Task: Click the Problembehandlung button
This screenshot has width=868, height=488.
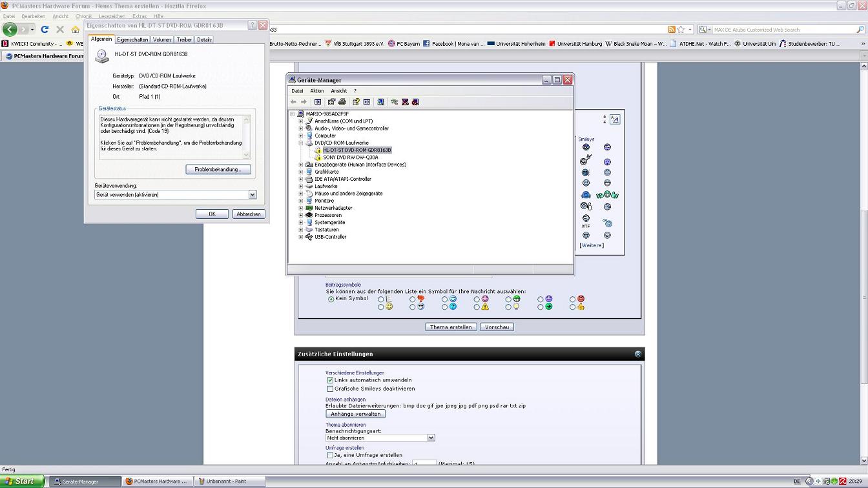Action: [x=218, y=169]
